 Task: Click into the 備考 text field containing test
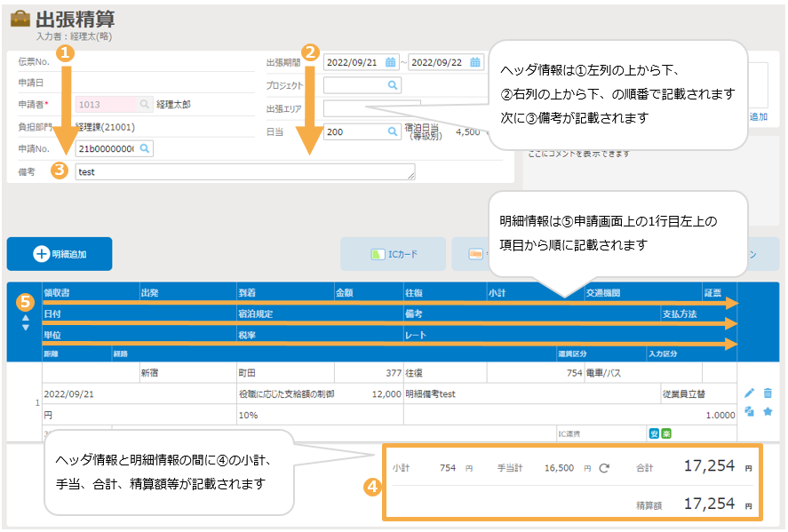click(x=244, y=171)
